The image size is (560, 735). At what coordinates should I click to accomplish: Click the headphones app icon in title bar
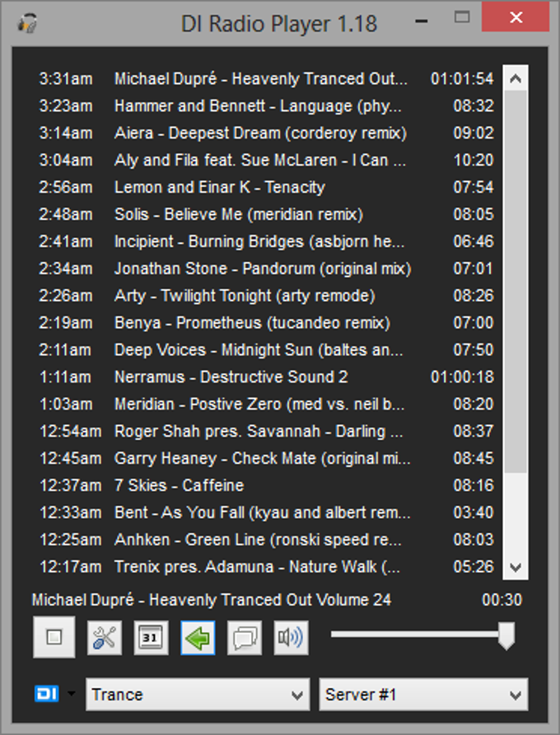(28, 22)
